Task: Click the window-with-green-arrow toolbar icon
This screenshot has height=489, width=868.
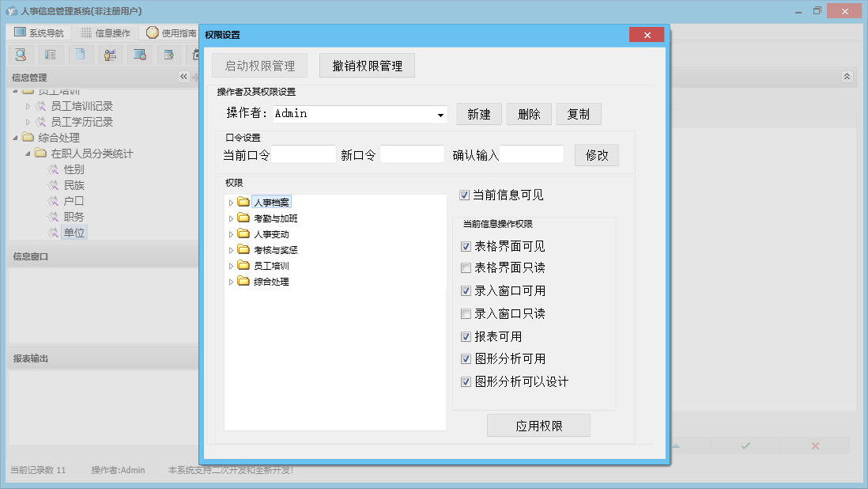Action: (169, 55)
